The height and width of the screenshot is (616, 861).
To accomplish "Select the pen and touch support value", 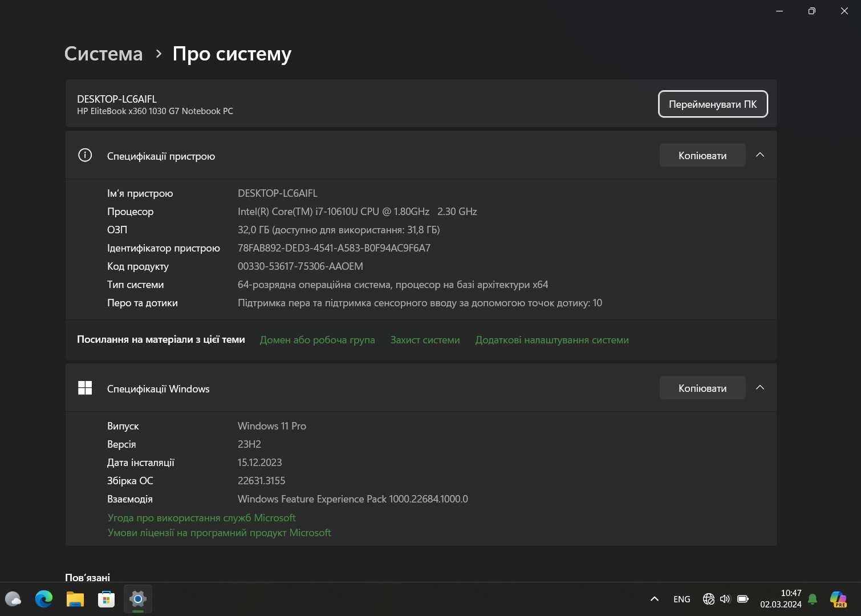I will [420, 303].
